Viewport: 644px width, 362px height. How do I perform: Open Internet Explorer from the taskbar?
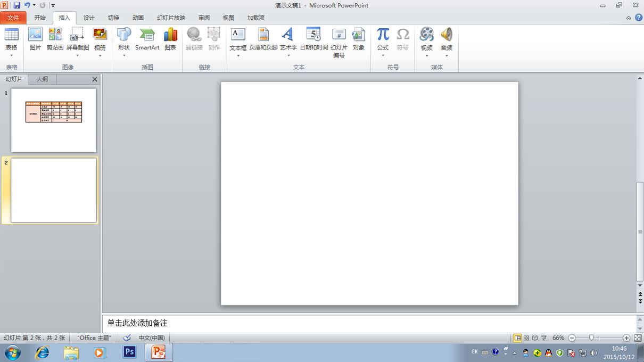pyautogui.click(x=42, y=352)
